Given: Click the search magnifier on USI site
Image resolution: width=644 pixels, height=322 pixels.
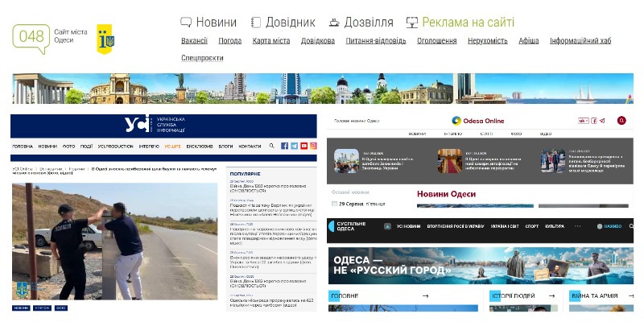Looking at the screenshot, I should tap(273, 146).
